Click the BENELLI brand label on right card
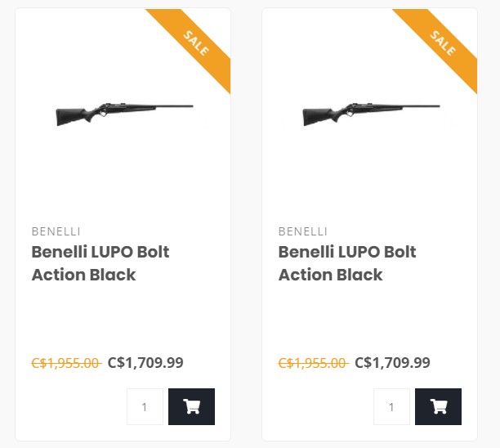 point(302,231)
